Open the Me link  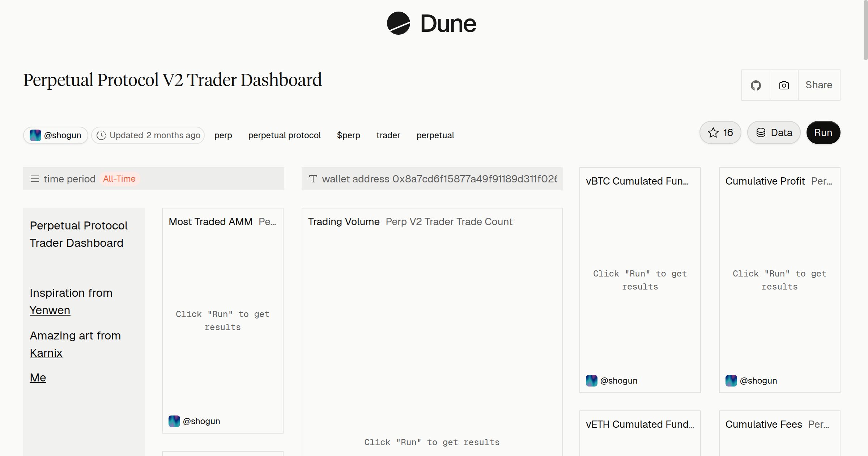pos(38,377)
